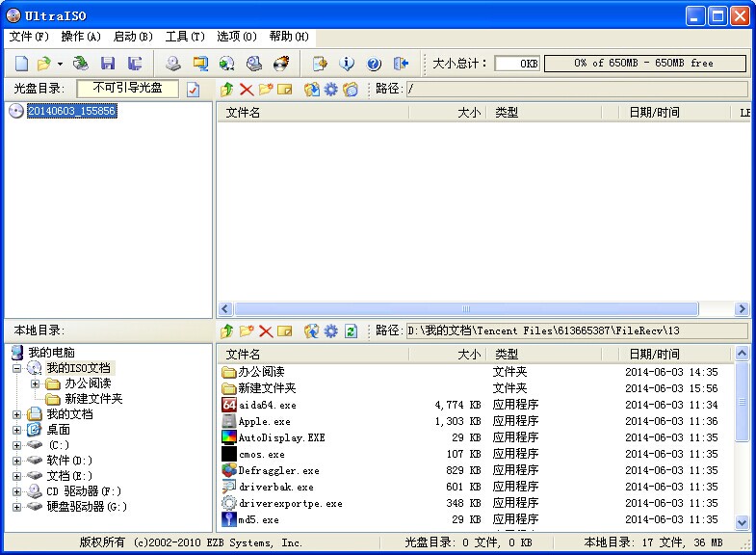Sort local file list by 日期/时间 header
The image size is (756, 555).
click(x=674, y=355)
